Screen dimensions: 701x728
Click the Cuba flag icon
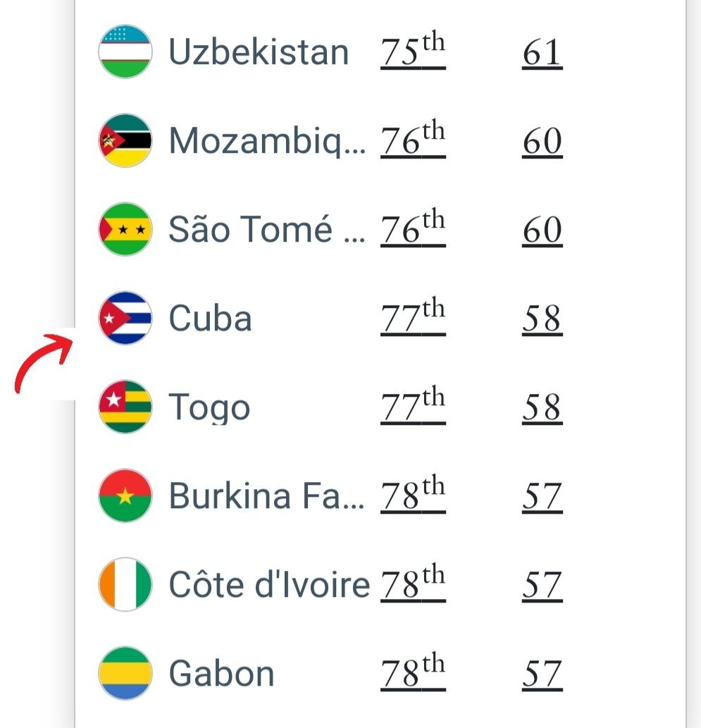point(125,318)
